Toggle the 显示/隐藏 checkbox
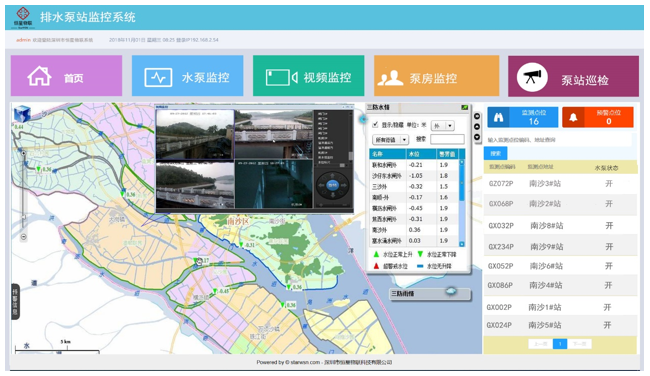The height and width of the screenshot is (376, 650). click(x=375, y=124)
